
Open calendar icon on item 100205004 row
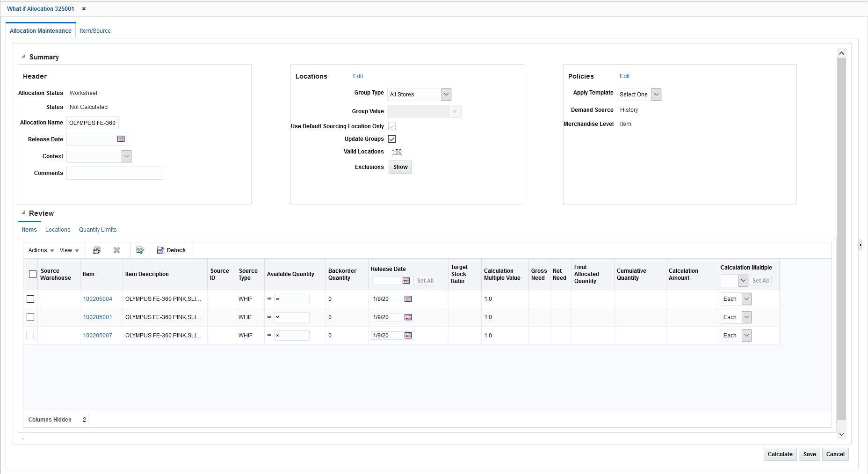pyautogui.click(x=408, y=299)
